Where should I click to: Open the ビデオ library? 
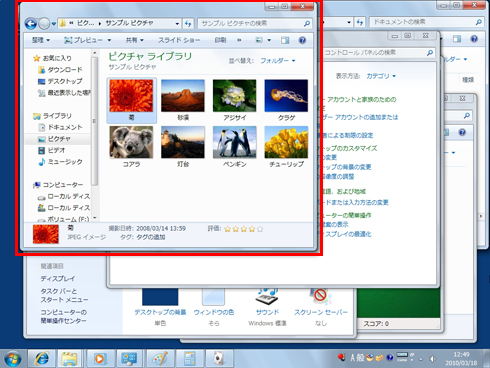(52, 150)
